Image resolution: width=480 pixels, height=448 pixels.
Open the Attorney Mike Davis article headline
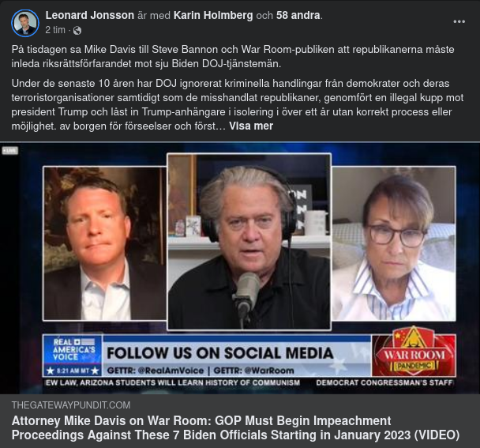(235, 427)
